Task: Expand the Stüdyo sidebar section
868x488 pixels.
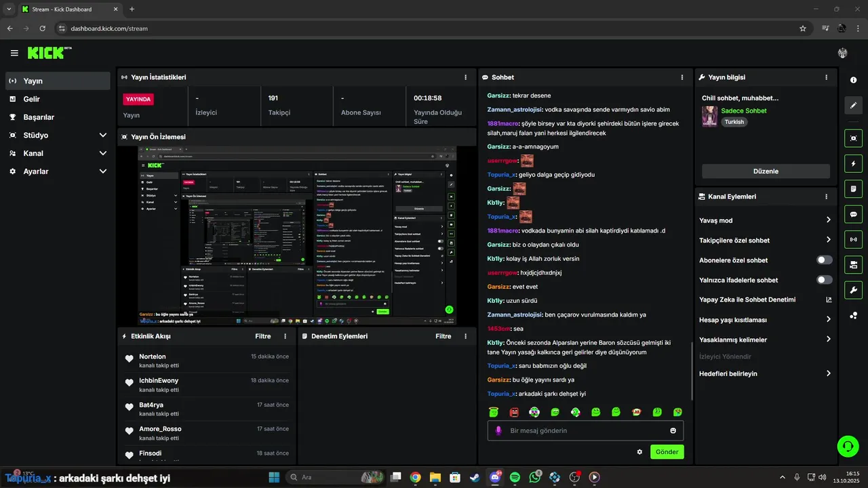Action: point(58,136)
